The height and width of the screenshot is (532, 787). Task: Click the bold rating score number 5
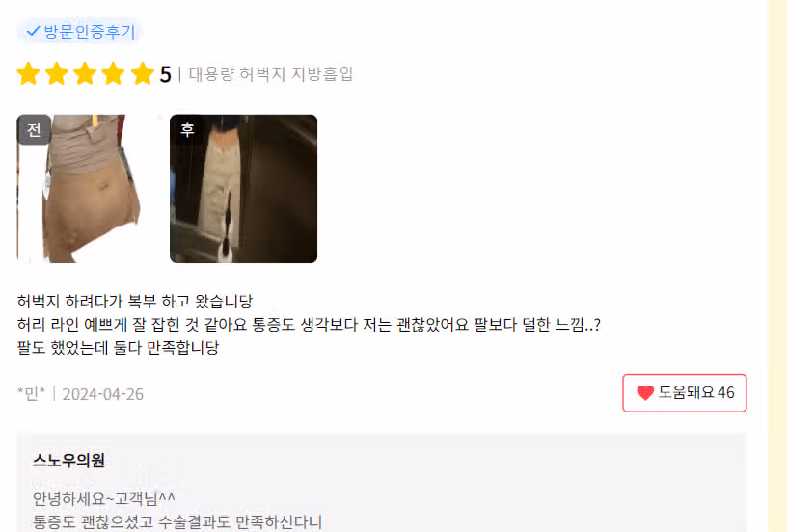(166, 75)
